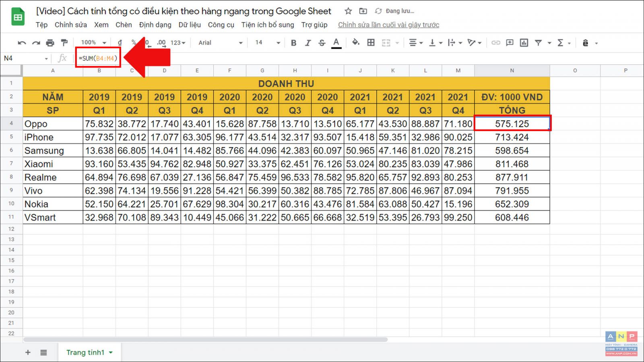Toggle italic formatting
The width and height of the screenshot is (644, 362).
pyautogui.click(x=308, y=43)
